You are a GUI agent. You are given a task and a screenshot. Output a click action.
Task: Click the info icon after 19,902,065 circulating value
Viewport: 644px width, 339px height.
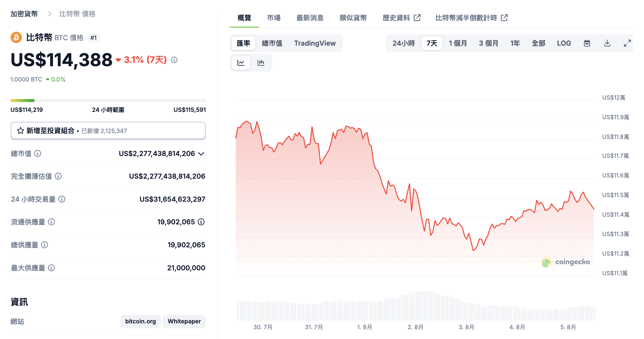201,222
